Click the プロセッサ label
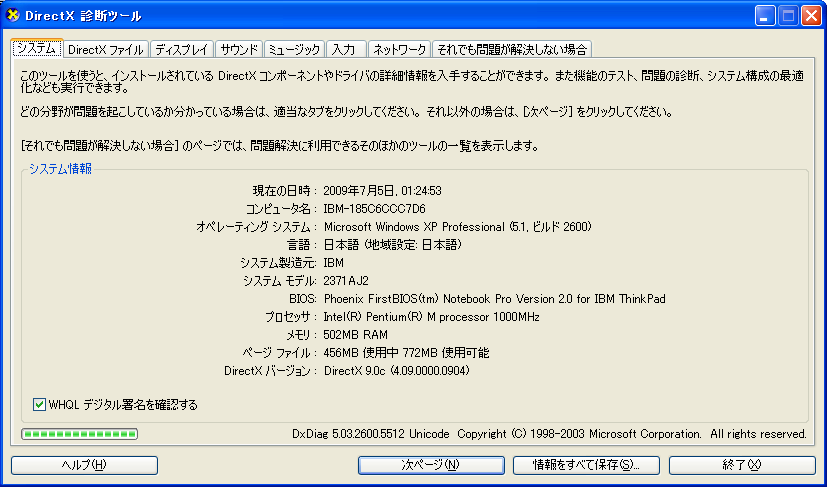 (291, 317)
